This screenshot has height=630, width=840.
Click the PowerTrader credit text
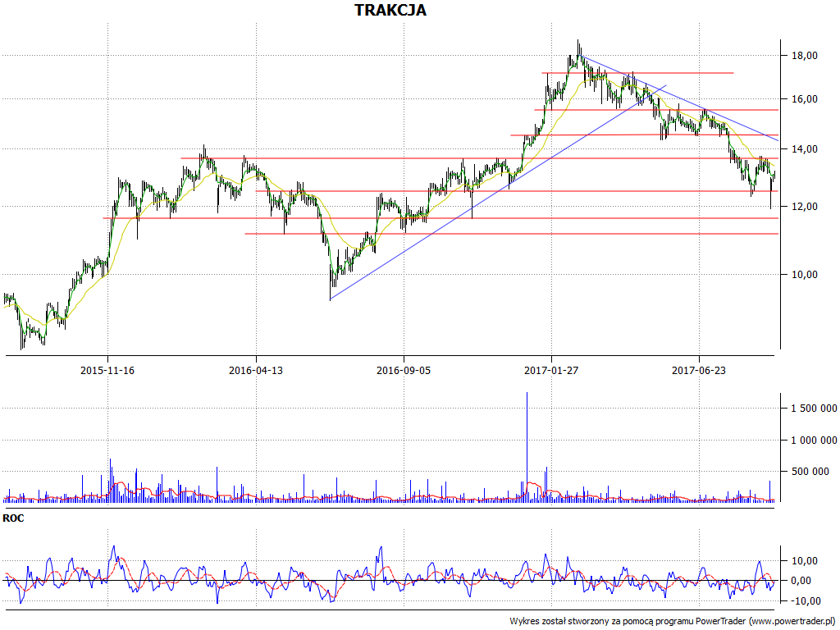673,622
